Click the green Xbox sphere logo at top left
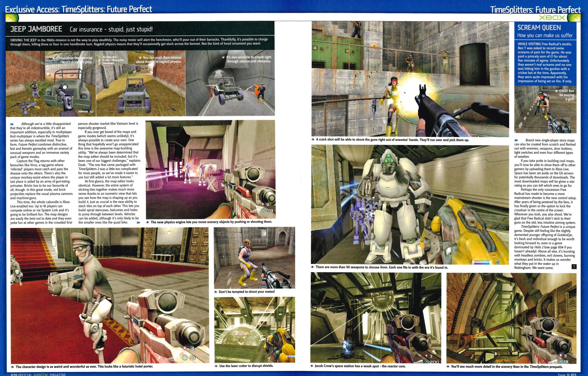 point(12,18)
